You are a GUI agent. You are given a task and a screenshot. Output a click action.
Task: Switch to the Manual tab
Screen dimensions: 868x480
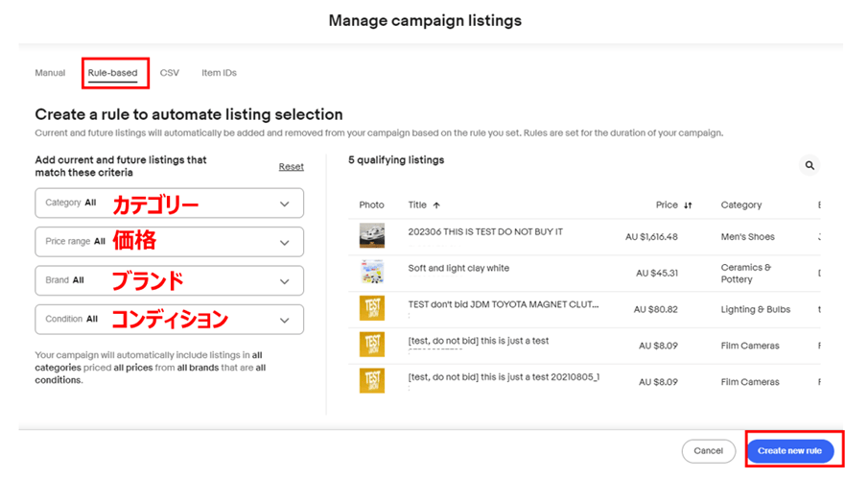tap(50, 73)
